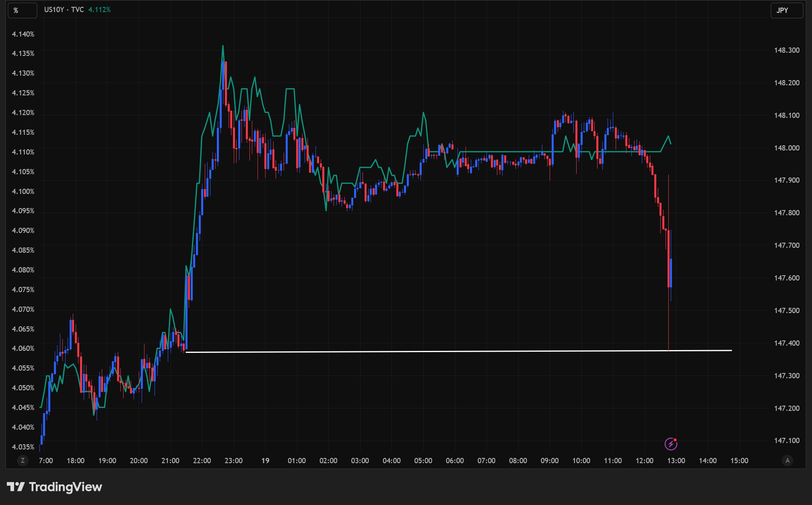Click the 05:00 time axis label
Screen dimensions: 812x505
coord(423,460)
